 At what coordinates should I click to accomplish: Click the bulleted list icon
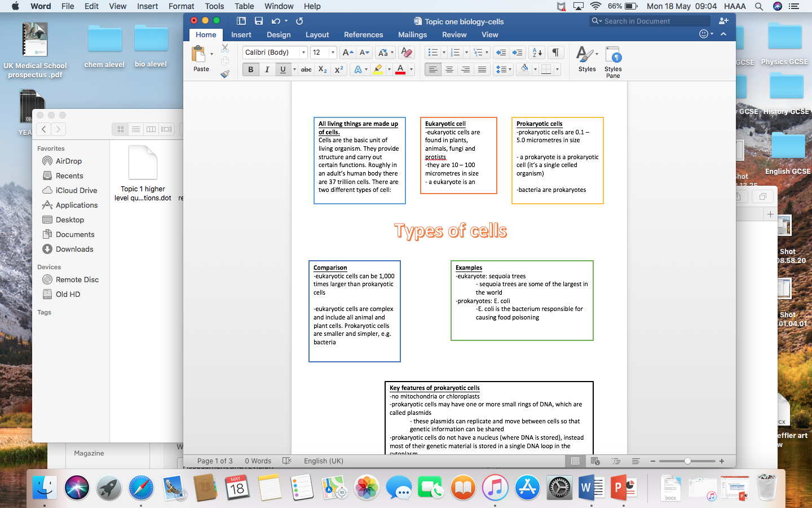[433, 52]
